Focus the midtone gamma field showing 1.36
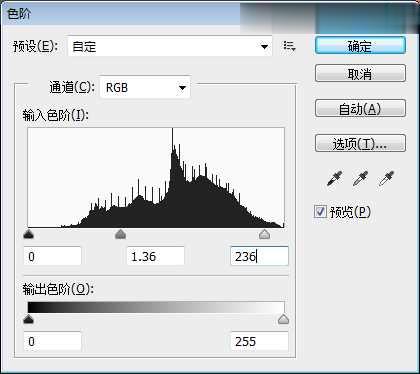Screen dimensions: 420x374 point(156,256)
